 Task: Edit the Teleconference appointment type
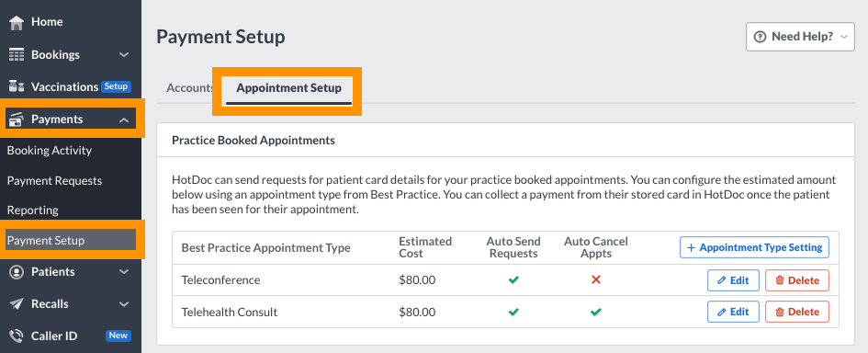(733, 279)
